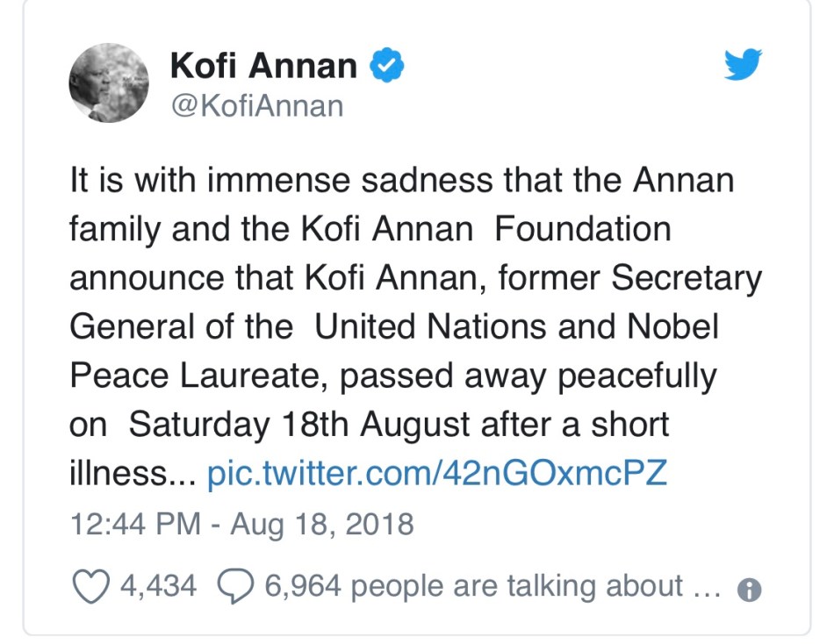This screenshot has width=834, height=644.
Task: Click the reply speech bubble icon
Action: (x=235, y=585)
